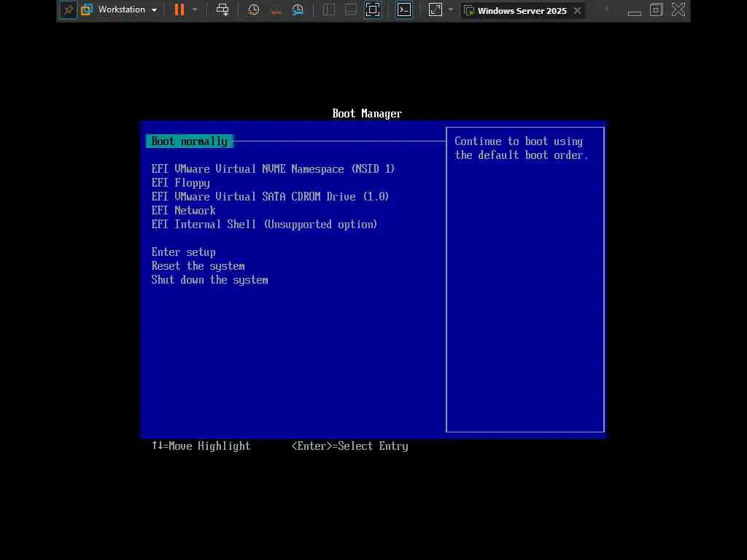Click the Move Highlight hint text
Viewport: 747px width, 560px height.
click(x=201, y=446)
